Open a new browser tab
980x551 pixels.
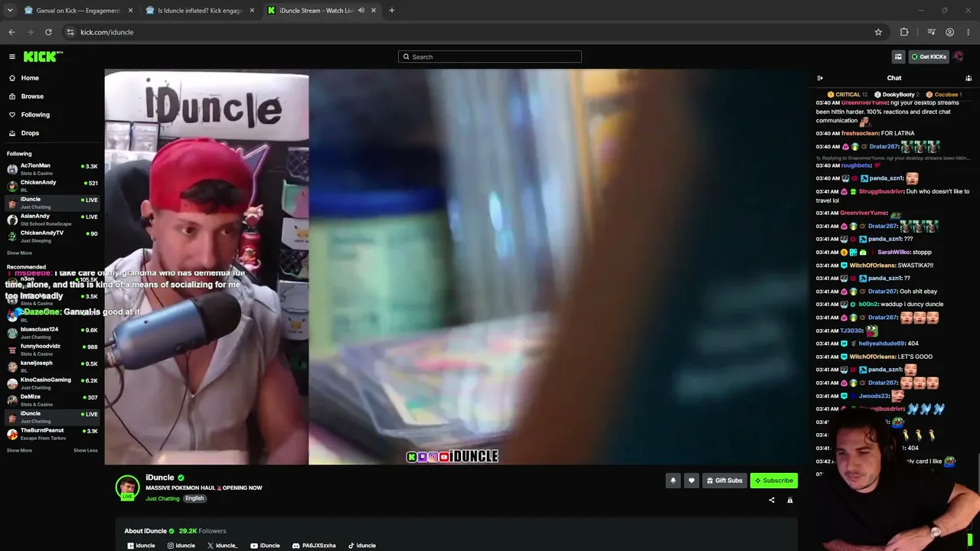[x=392, y=11]
